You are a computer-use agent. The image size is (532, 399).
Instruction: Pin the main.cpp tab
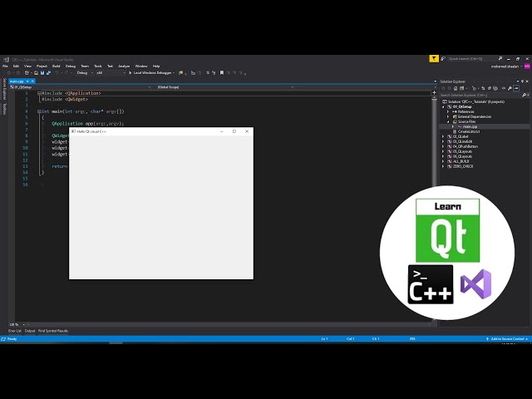(x=27, y=81)
